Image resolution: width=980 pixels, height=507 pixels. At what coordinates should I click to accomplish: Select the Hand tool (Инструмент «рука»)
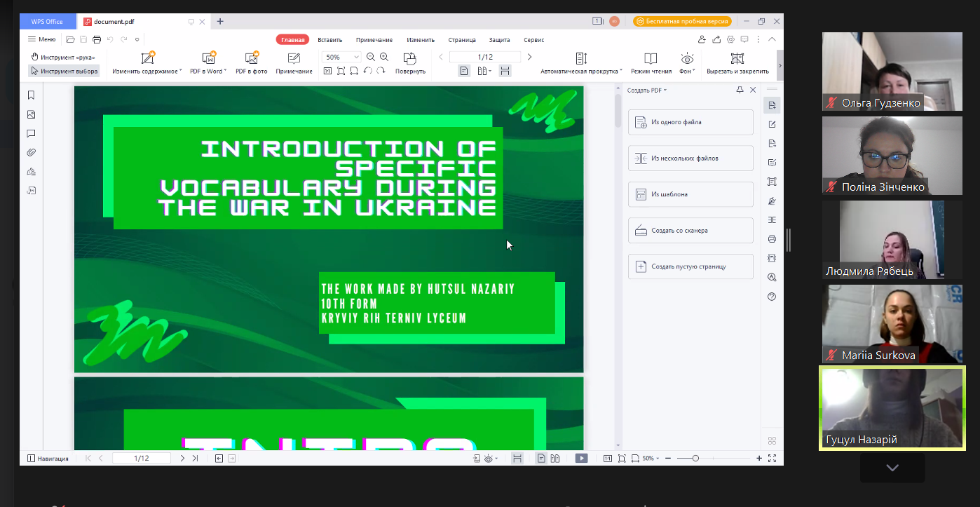tap(63, 58)
